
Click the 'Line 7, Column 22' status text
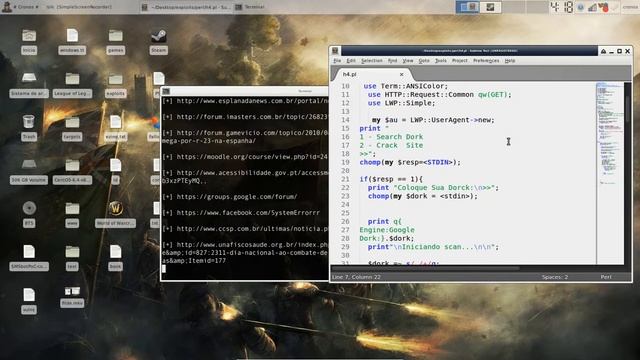pos(356,277)
